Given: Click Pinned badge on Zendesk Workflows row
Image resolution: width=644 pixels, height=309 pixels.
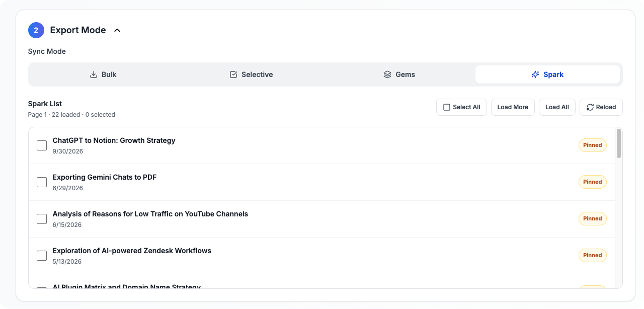Looking at the screenshot, I should point(592,256).
